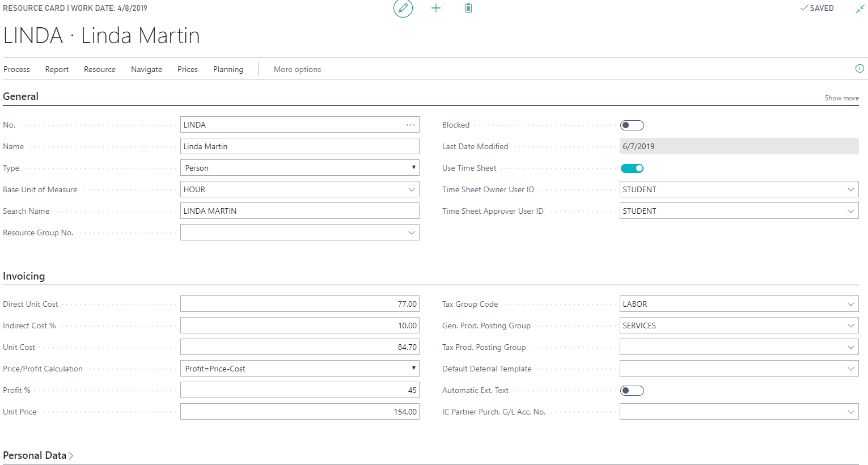This screenshot has width=868, height=465.
Task: Click the Unit Cost field value 84.70
Action: point(300,347)
